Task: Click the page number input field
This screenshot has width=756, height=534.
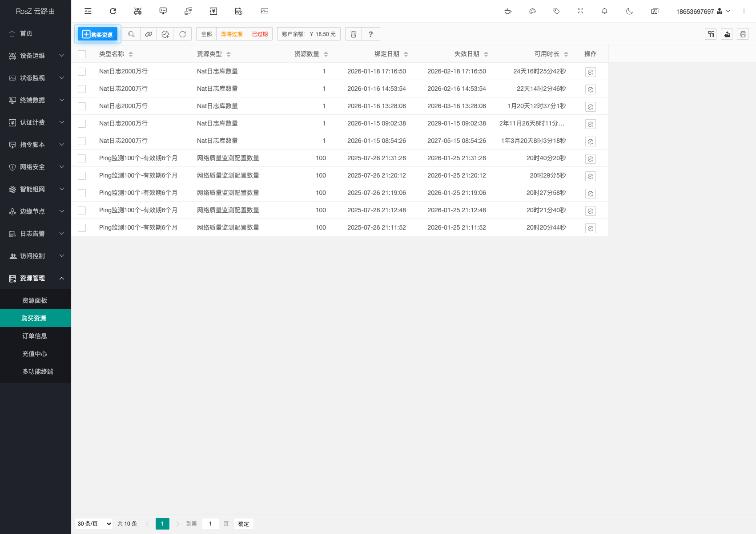Action: (210, 524)
